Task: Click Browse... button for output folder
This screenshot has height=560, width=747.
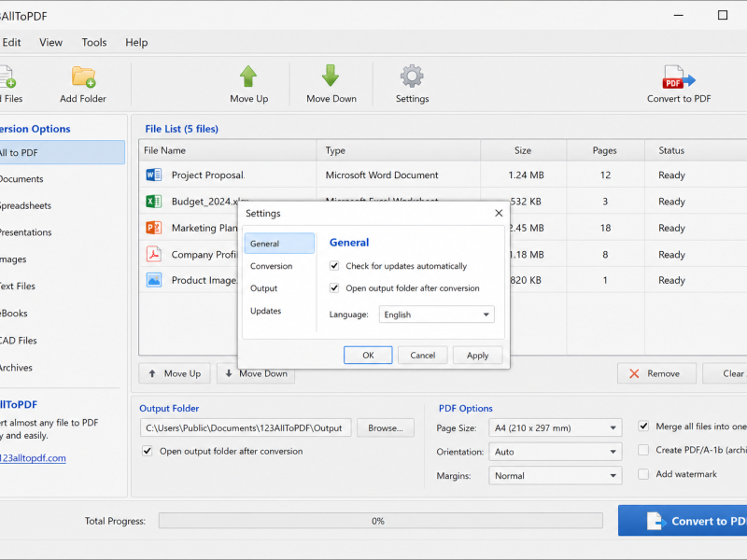Action: [x=386, y=427]
